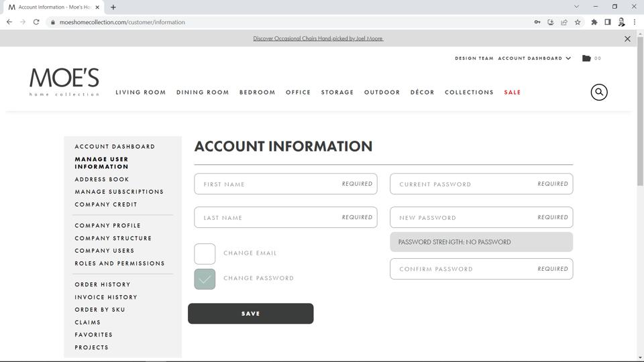Open site search with the magnifier icon
This screenshot has height=362, width=644.
(x=599, y=92)
